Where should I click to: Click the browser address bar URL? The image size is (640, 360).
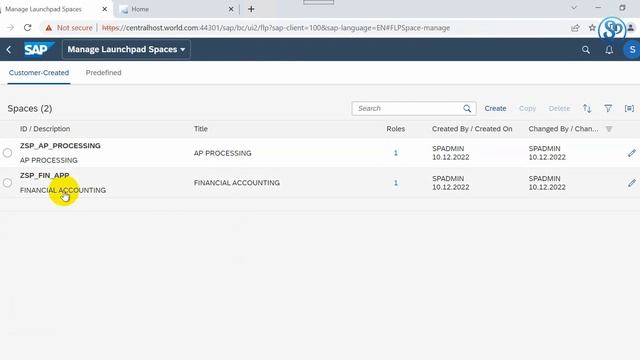pyautogui.click(x=276, y=28)
